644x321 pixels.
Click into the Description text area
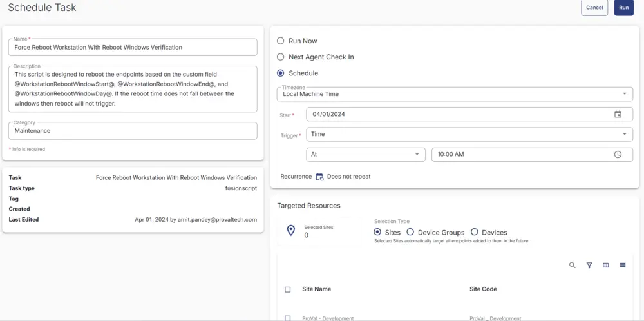click(133, 89)
